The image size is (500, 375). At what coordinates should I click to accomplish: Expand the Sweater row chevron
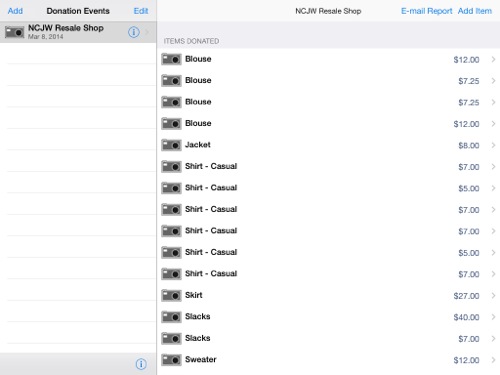[x=493, y=360]
